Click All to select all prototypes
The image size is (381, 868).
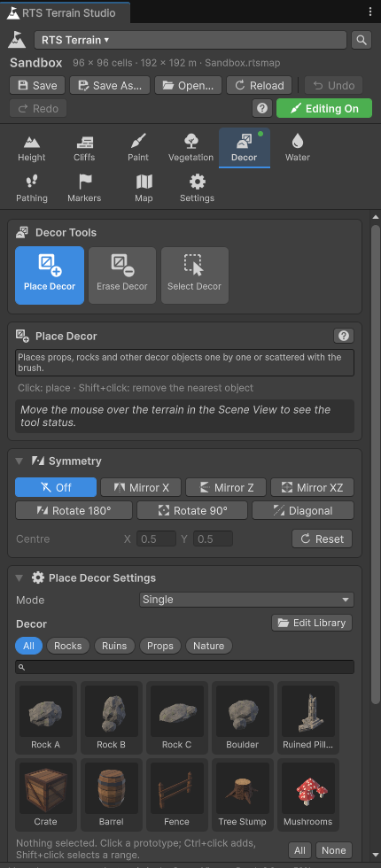pyautogui.click(x=299, y=849)
